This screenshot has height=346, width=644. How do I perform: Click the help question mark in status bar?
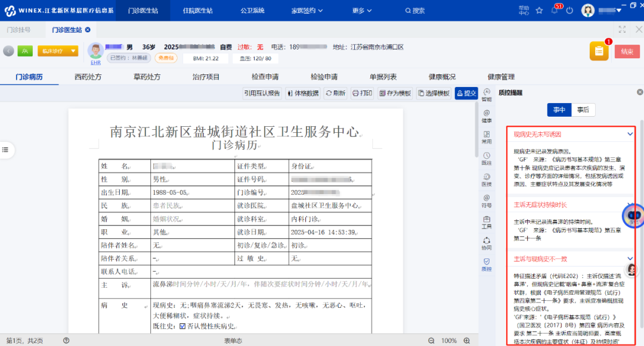click(x=66, y=341)
